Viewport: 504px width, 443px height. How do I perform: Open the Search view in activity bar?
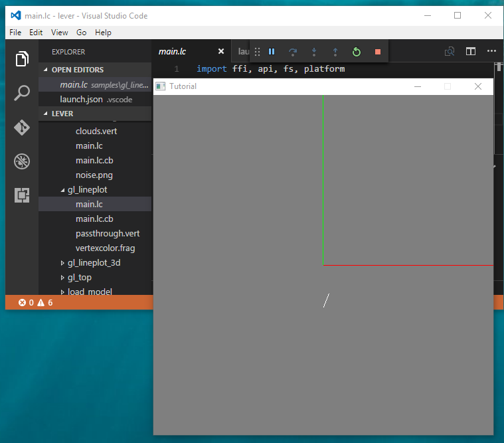pos(22,93)
